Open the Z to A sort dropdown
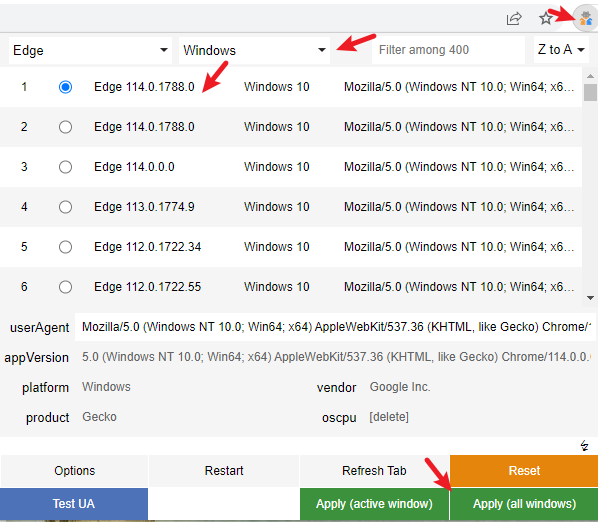The width and height of the screenshot is (598, 522). coord(561,50)
